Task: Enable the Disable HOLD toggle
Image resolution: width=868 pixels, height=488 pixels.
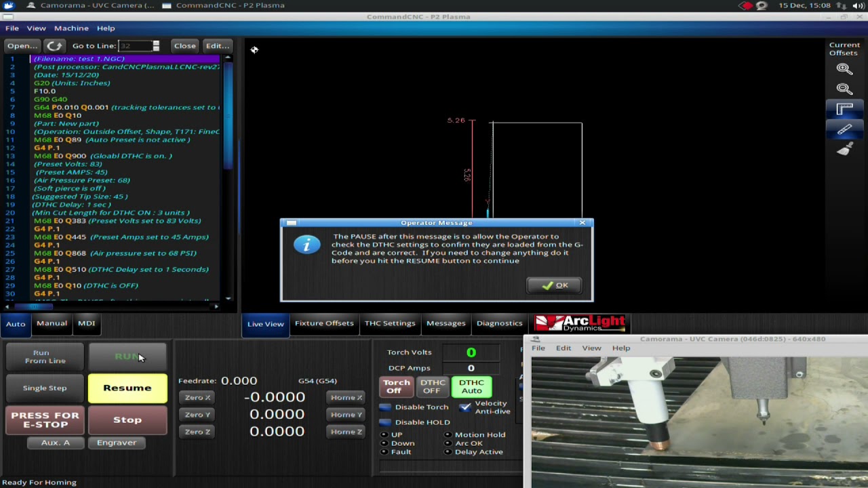Action: coord(384,422)
